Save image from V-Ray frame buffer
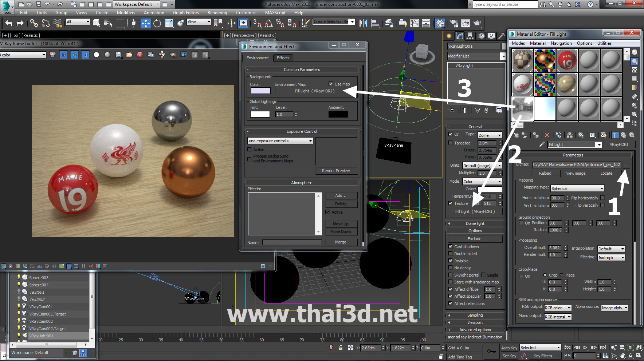The width and height of the screenshot is (644, 361). [x=118, y=55]
